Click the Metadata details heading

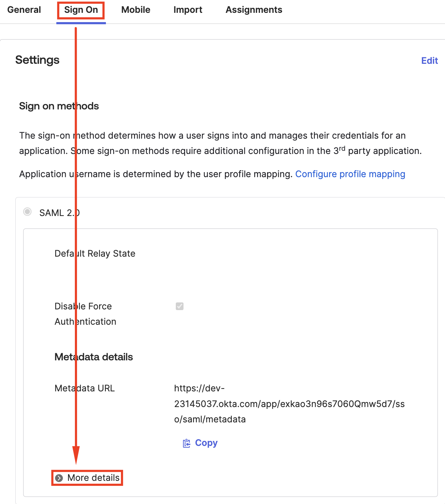(x=93, y=357)
